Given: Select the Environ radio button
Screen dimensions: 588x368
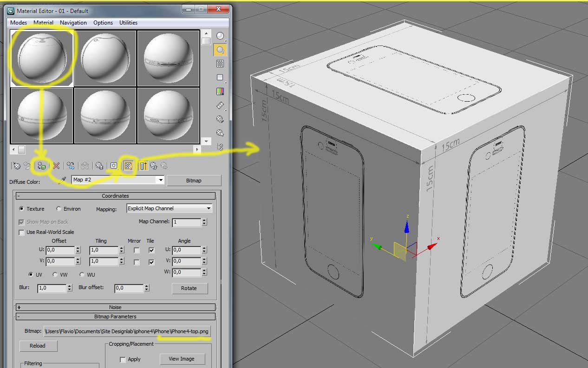Looking at the screenshot, I should [59, 209].
